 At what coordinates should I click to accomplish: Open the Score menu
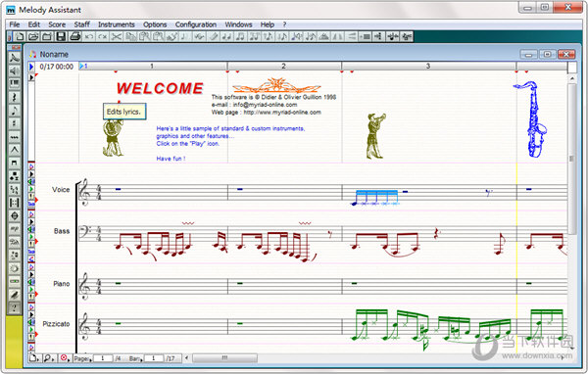(x=57, y=24)
